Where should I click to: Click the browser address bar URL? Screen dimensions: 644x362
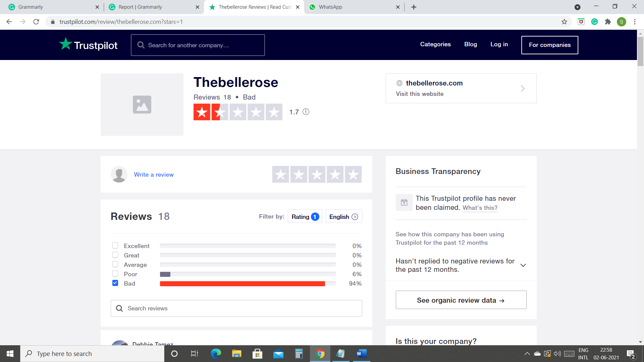[121, 22]
